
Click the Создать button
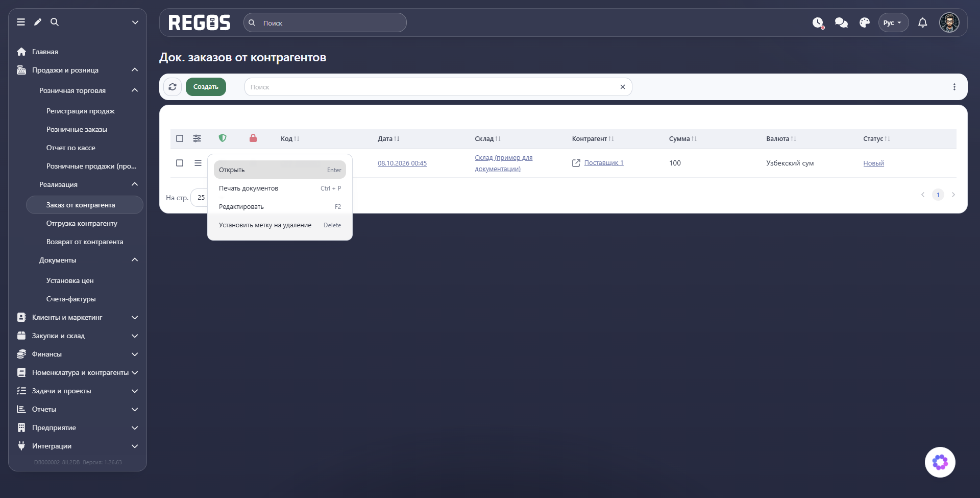pos(206,87)
